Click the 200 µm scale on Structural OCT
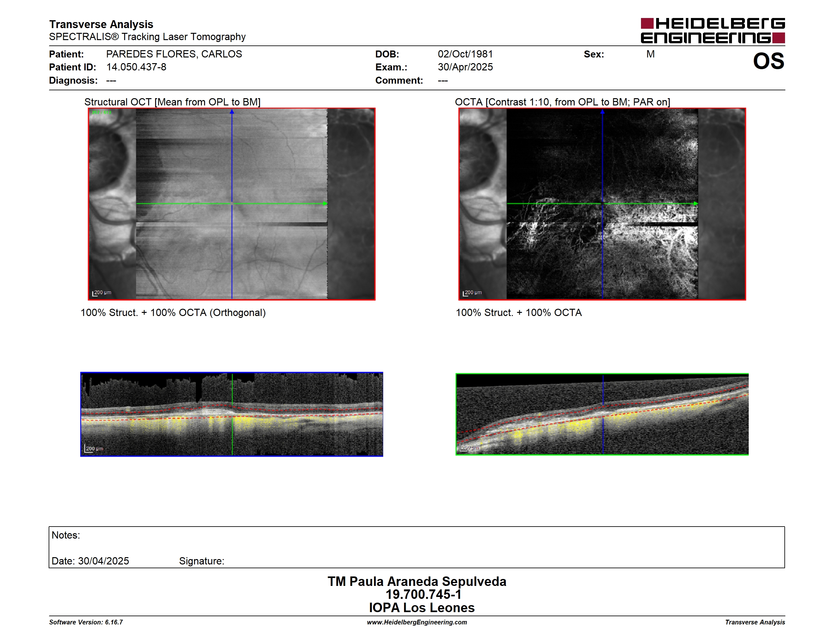Viewport: 834px width, 644px height. [x=102, y=293]
